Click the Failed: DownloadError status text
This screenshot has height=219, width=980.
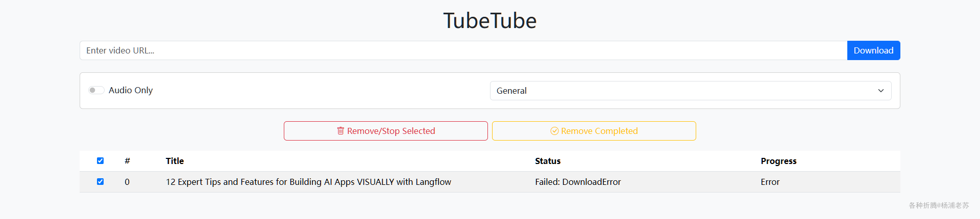(578, 182)
